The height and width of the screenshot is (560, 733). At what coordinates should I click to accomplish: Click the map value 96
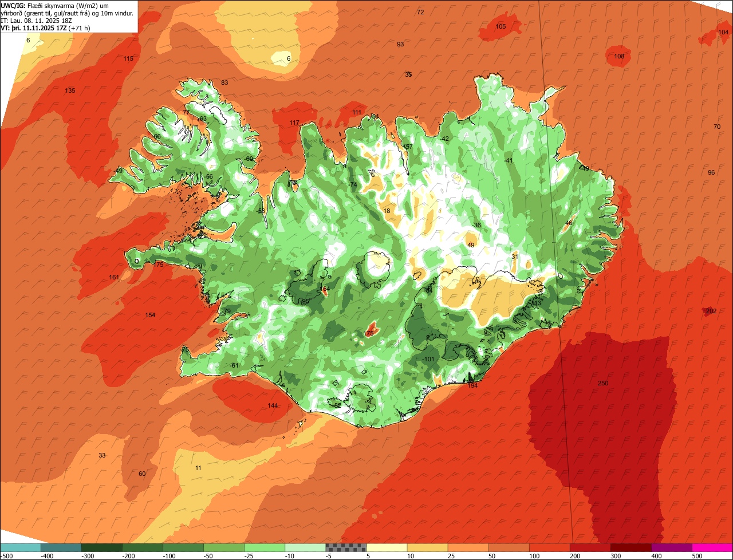point(711,172)
